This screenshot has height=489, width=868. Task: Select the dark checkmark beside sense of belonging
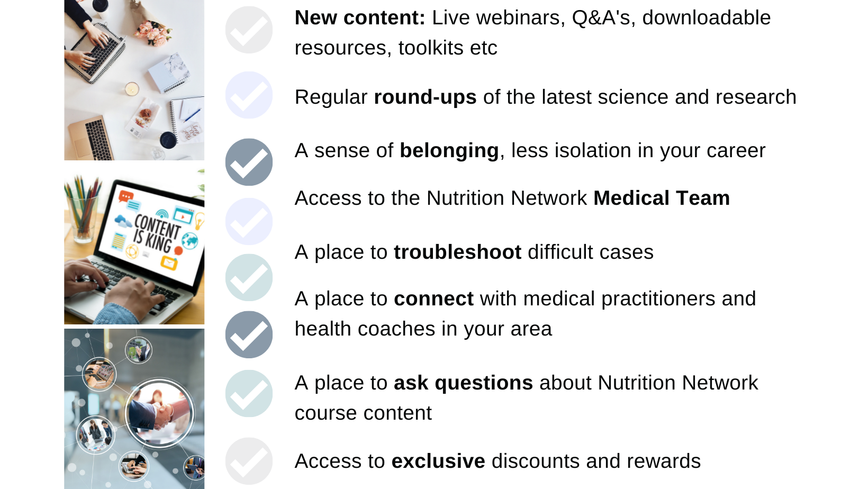(x=249, y=162)
